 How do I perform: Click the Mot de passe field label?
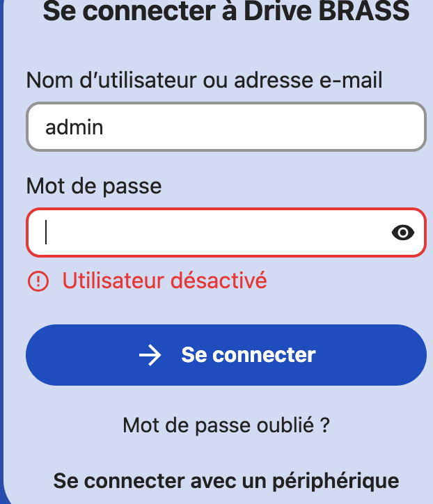point(94,186)
